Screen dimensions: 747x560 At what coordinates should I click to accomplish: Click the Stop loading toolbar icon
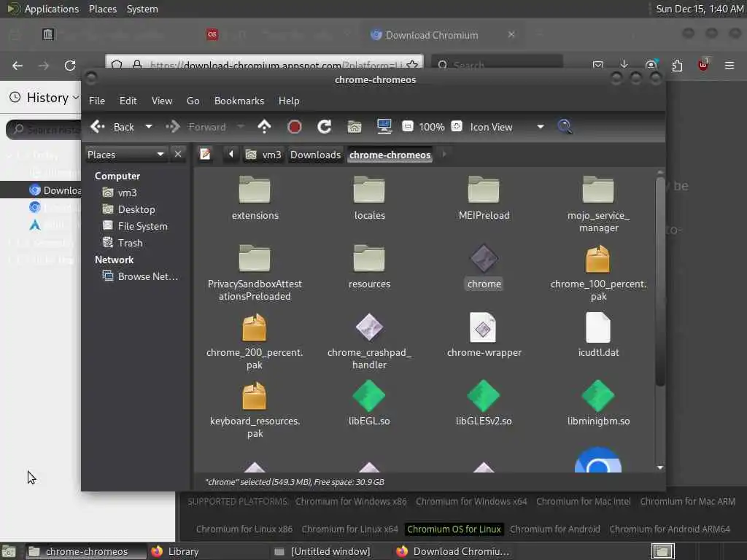[x=295, y=127]
